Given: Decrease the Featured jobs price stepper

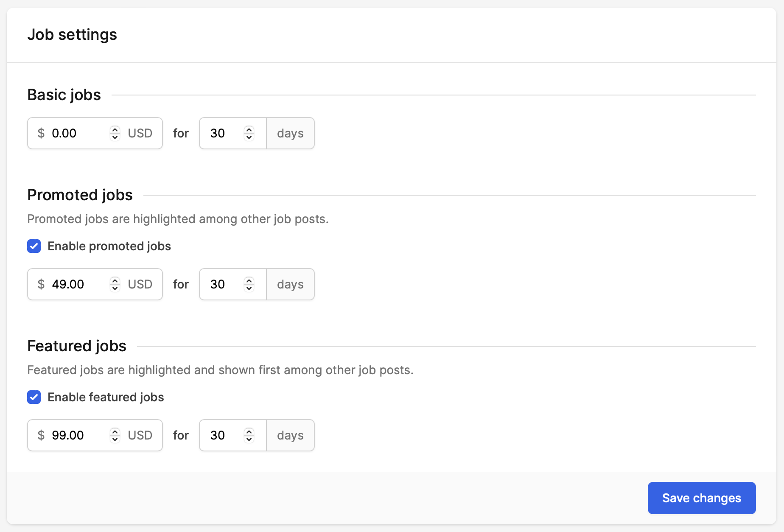Looking at the screenshot, I should pyautogui.click(x=115, y=439).
